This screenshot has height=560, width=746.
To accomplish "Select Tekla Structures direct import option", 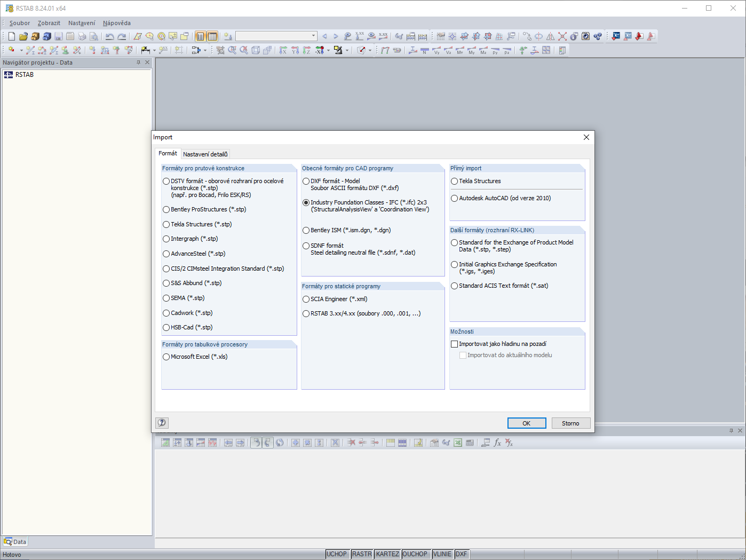I will click(x=455, y=182).
